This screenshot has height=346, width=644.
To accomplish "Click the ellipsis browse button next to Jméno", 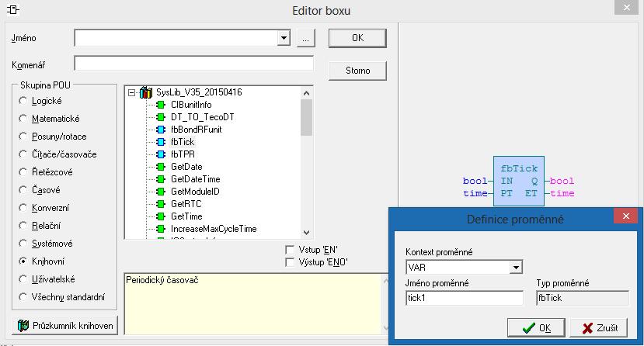I will pos(306,38).
